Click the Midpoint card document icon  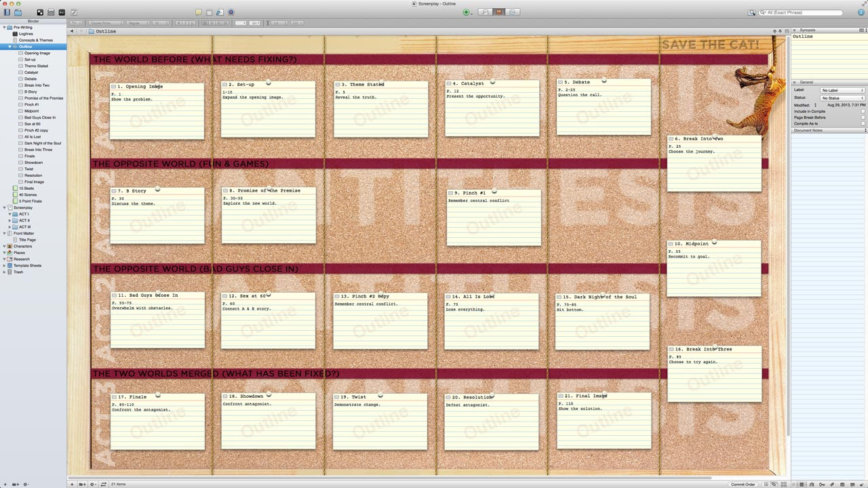[671, 243]
